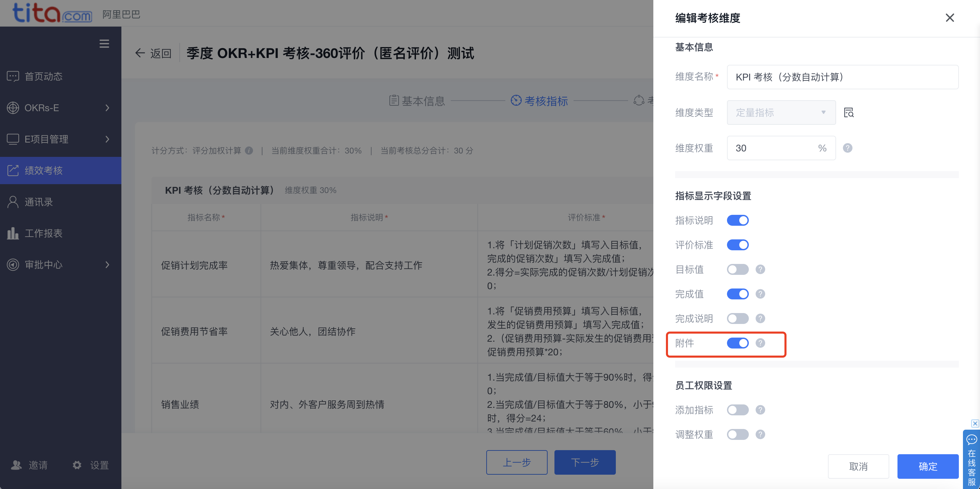Click the tita.com logo

pos(52,14)
